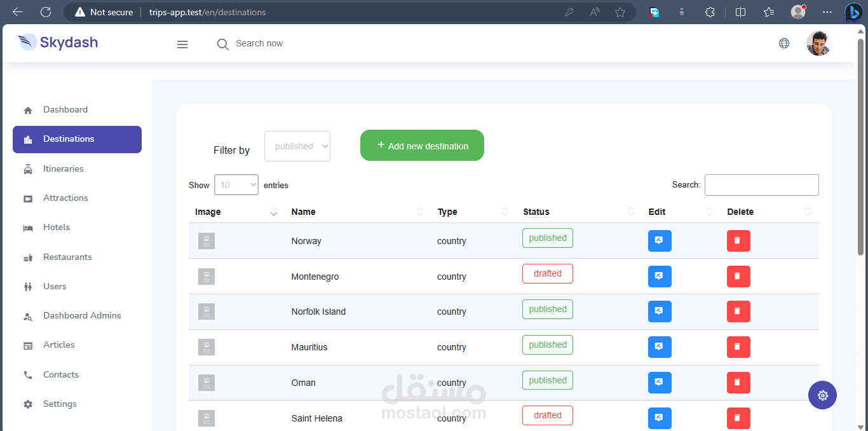
Task: Edit the Norfolk Island destination
Action: click(x=660, y=311)
